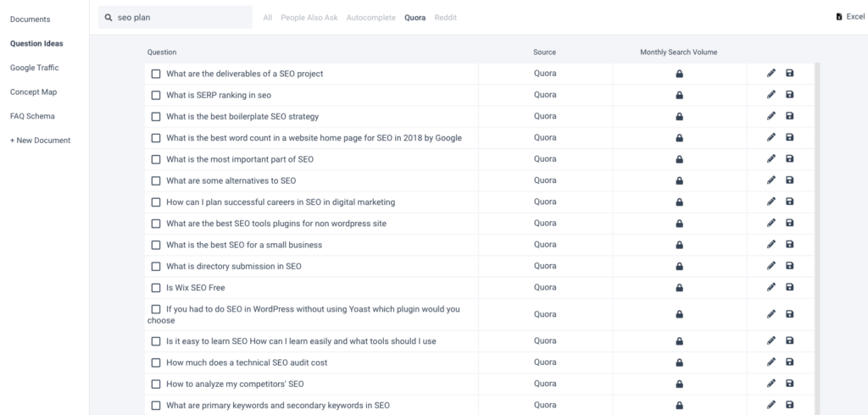
Task: Edit 'How much does a technical SEO audit cost' with pencil
Action: pyautogui.click(x=771, y=362)
